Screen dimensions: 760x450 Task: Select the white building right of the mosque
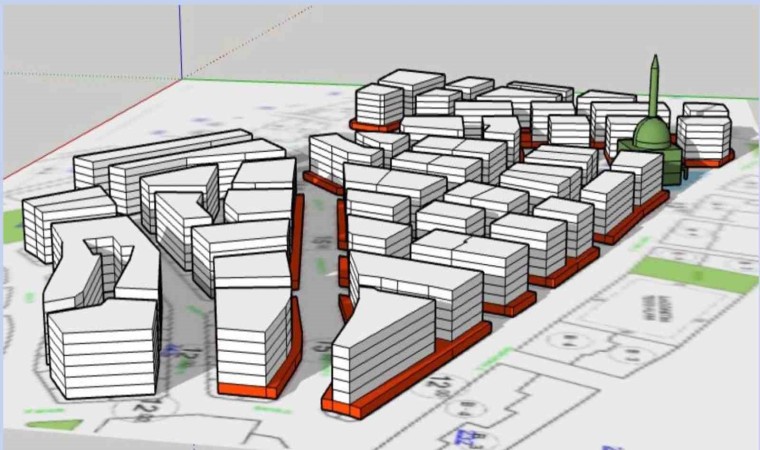point(705,132)
